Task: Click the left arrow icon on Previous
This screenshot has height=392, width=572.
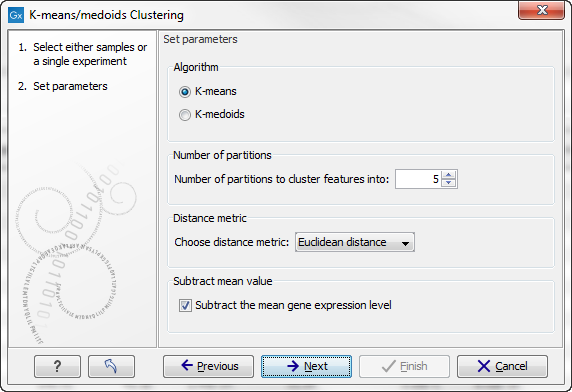Action: point(187,365)
